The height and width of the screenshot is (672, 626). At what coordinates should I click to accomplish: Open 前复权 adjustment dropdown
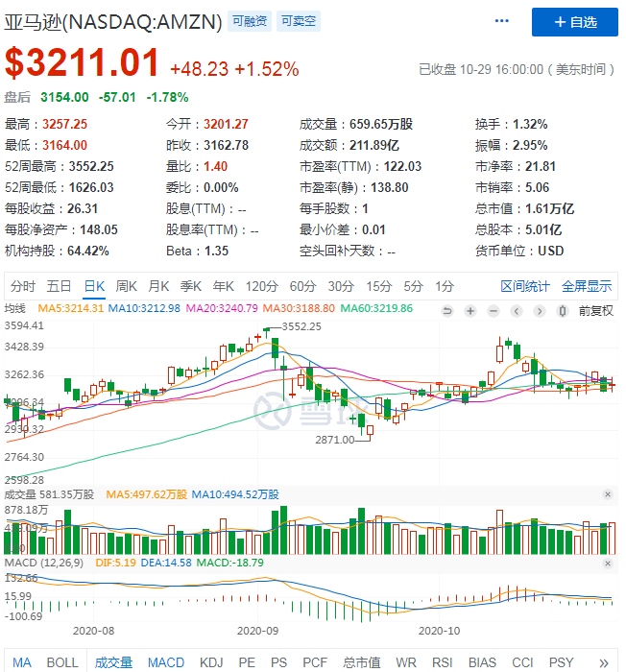click(x=595, y=311)
